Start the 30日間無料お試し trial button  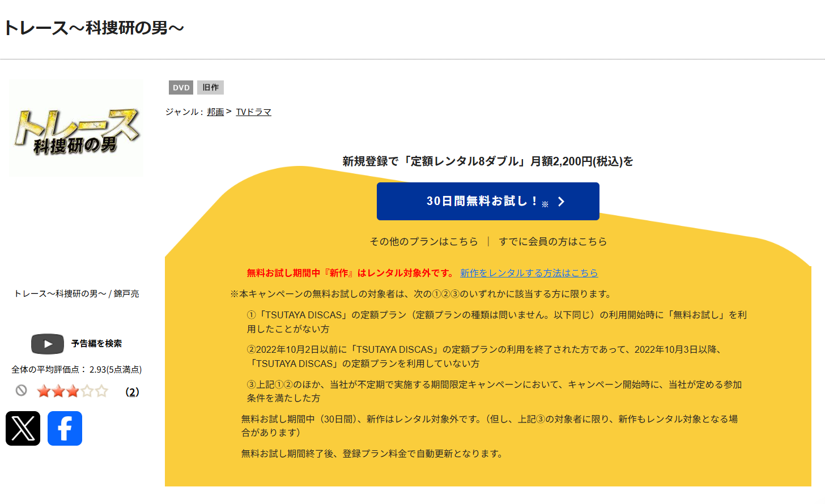(488, 201)
